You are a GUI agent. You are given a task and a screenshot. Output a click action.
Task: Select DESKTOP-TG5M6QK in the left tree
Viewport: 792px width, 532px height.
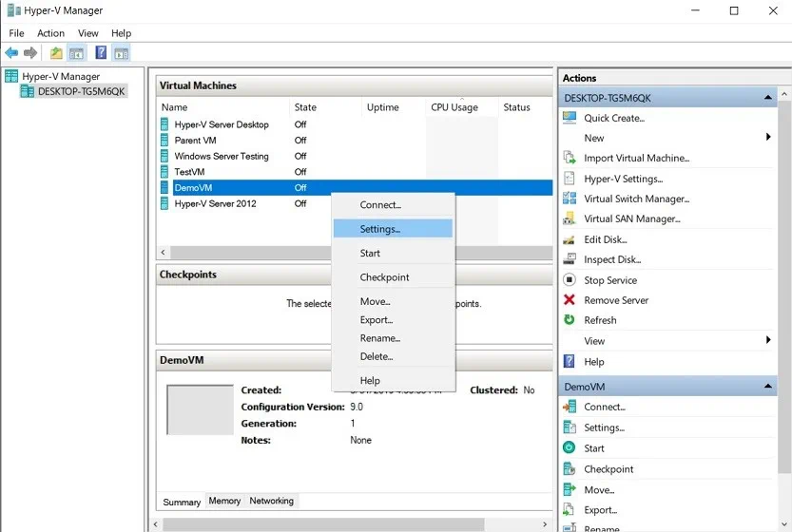[81, 91]
